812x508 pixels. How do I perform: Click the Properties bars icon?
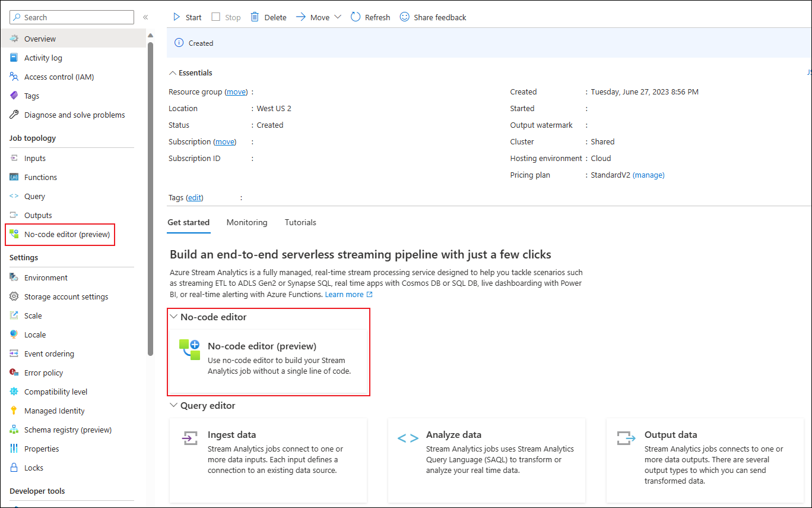[x=14, y=449]
